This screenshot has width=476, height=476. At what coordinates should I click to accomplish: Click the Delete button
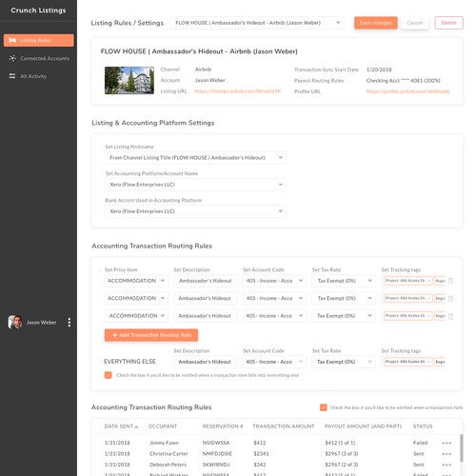448,23
